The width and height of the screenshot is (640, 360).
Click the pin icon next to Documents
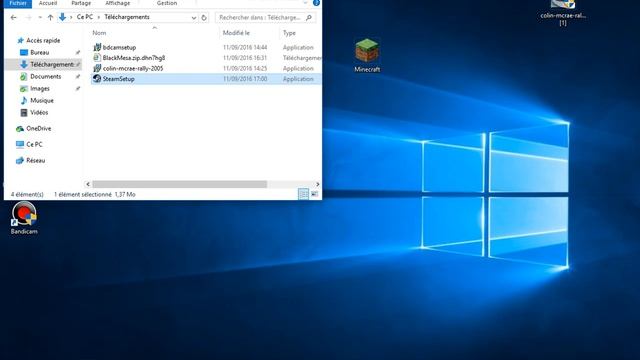coord(78,76)
